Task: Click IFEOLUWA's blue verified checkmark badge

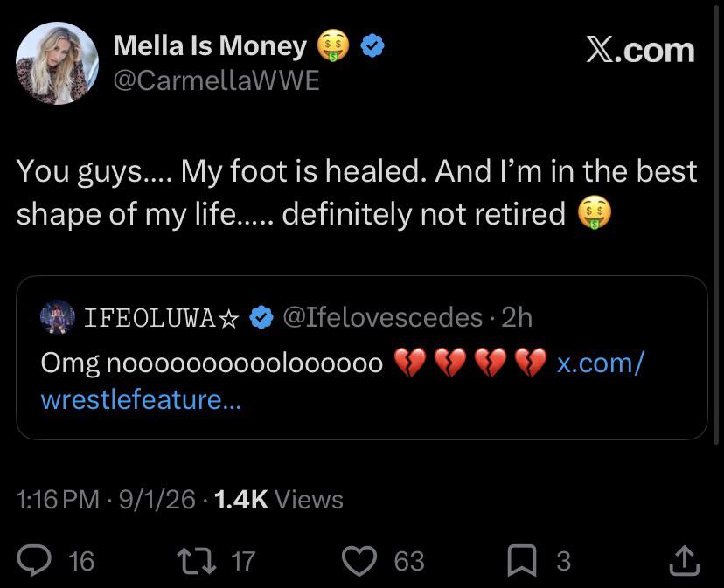Action: [x=261, y=317]
